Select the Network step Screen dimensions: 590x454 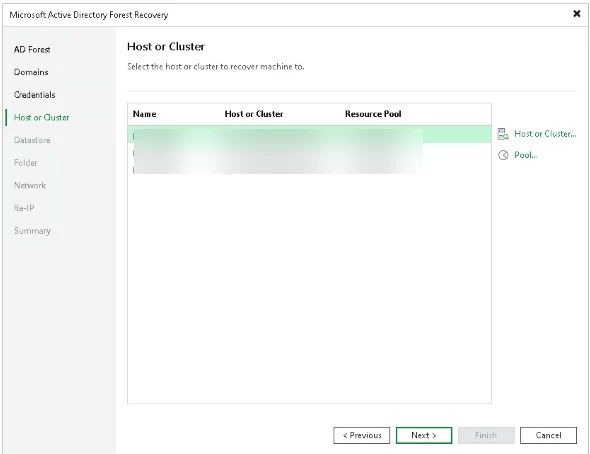pos(30,185)
